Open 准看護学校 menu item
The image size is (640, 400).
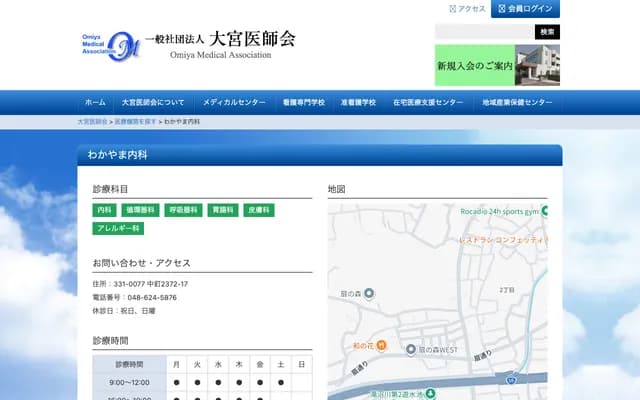point(358,102)
